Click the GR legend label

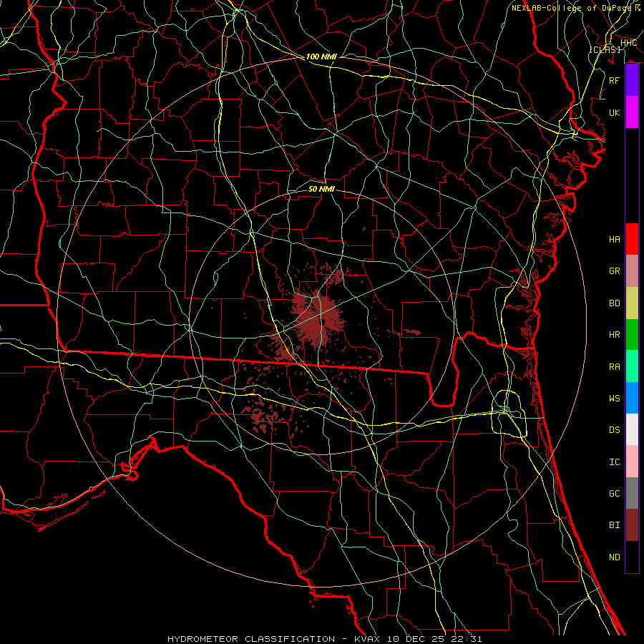pos(615,271)
